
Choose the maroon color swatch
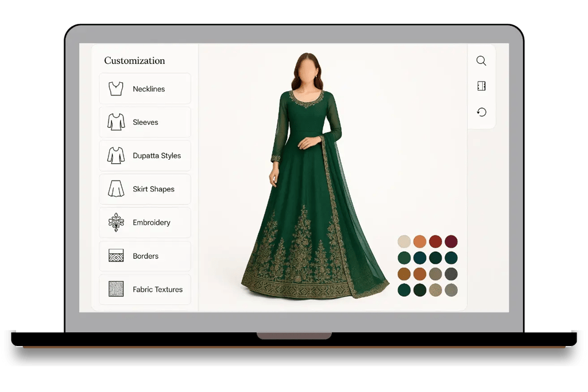coord(452,241)
